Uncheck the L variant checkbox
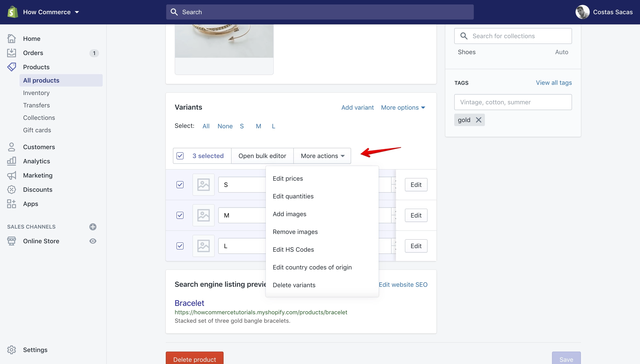640x364 pixels. (180, 246)
